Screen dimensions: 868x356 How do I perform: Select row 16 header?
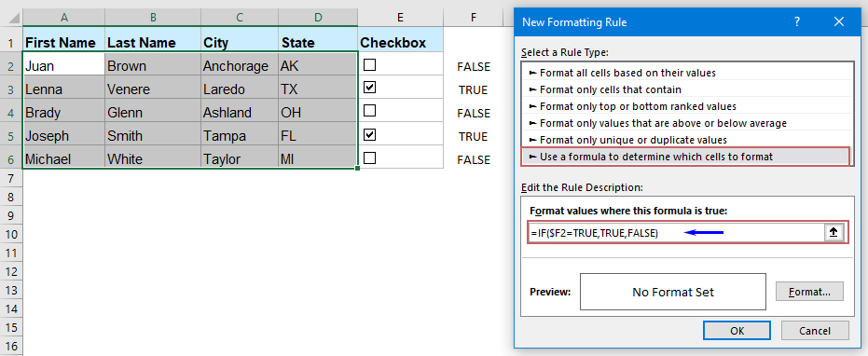tap(11, 346)
